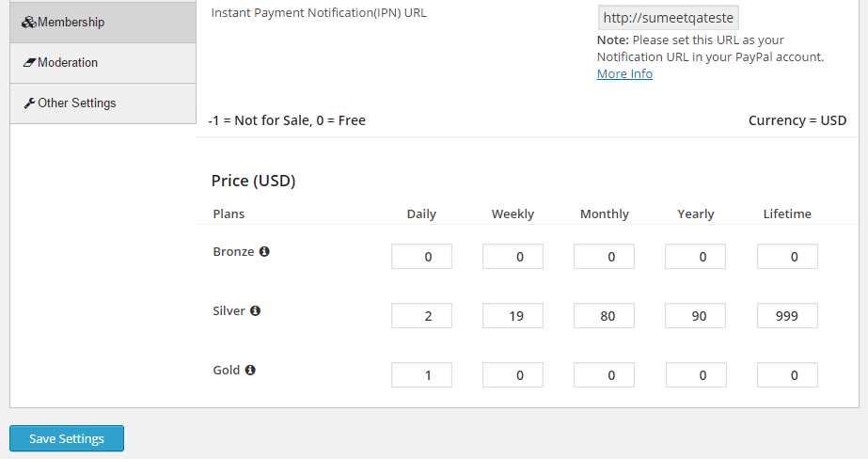Edit the Gold Daily price field
The width and height of the screenshot is (868, 459).
click(x=422, y=375)
